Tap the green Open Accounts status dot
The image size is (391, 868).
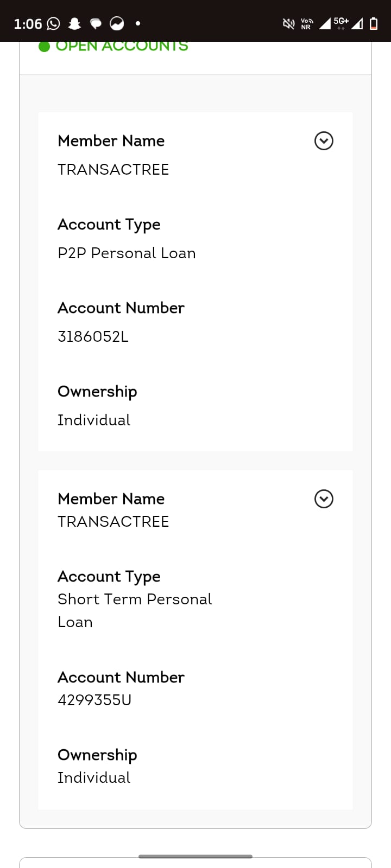tap(45, 47)
